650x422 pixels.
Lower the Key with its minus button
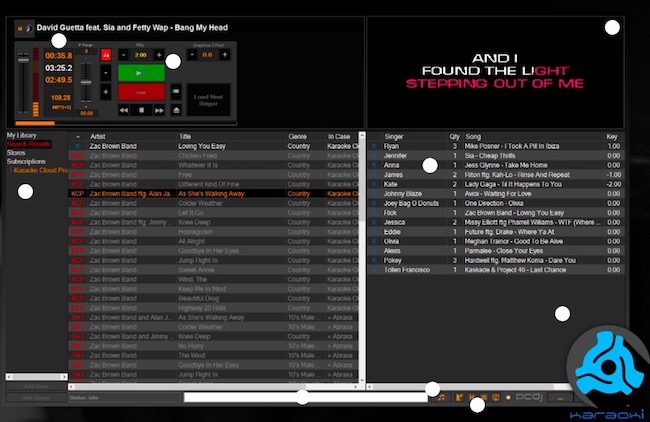tap(123, 55)
